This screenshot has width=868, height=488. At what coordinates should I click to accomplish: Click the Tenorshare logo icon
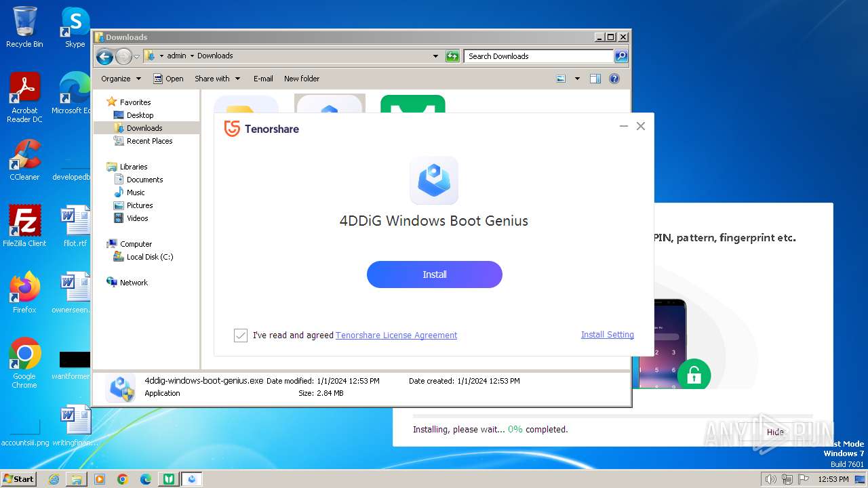pyautogui.click(x=232, y=129)
